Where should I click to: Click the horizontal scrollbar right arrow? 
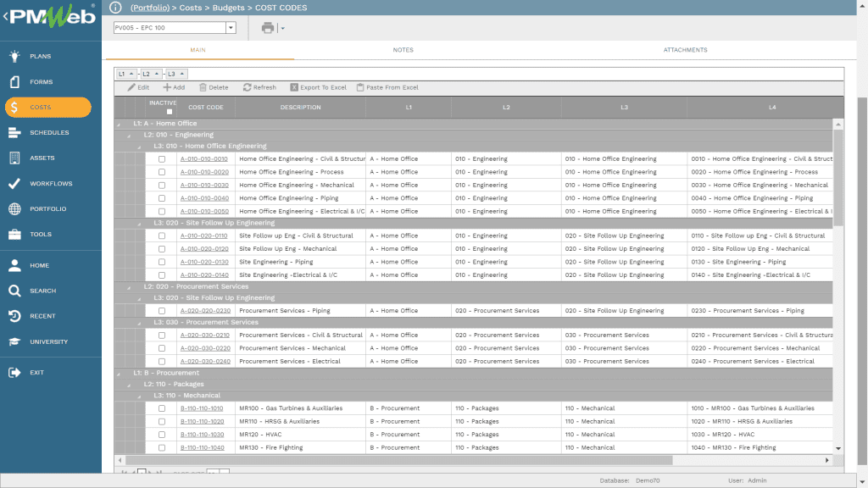point(827,460)
